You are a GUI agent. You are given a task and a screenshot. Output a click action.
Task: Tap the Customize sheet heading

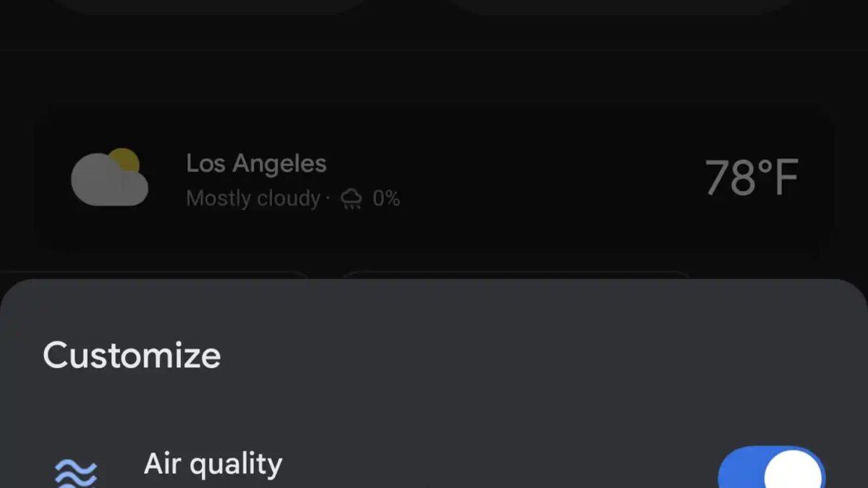[x=132, y=356]
